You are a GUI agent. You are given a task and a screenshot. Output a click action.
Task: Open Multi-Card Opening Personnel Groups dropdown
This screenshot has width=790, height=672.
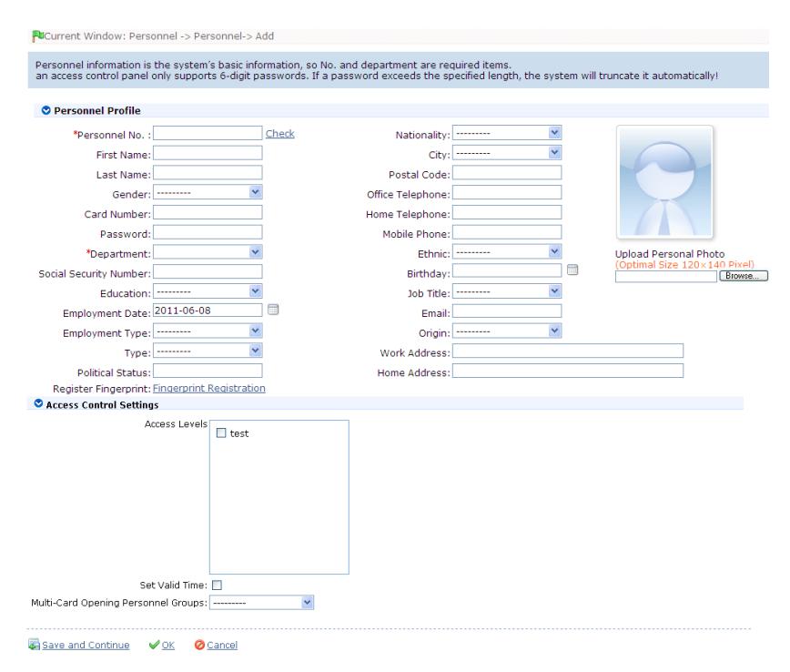click(261, 603)
